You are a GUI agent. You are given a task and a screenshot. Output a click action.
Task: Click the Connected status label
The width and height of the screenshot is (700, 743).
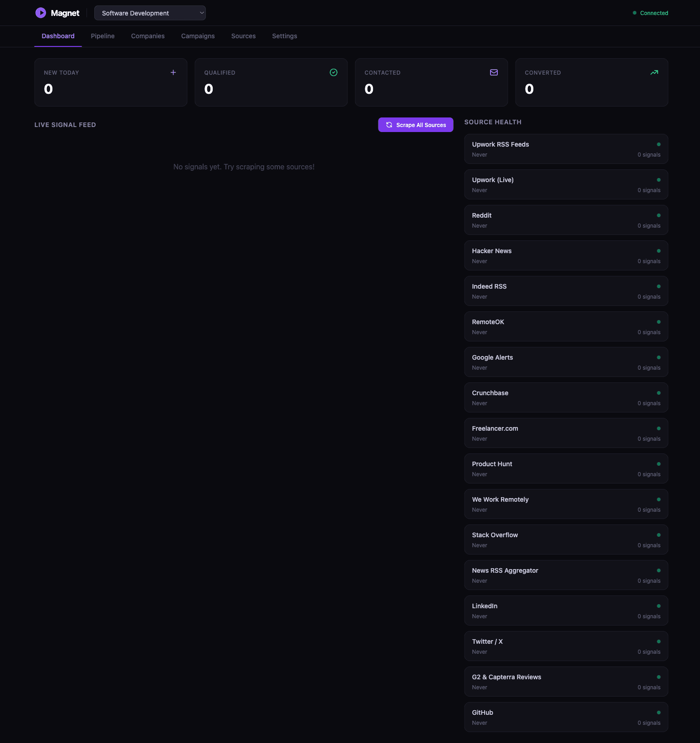coord(654,13)
